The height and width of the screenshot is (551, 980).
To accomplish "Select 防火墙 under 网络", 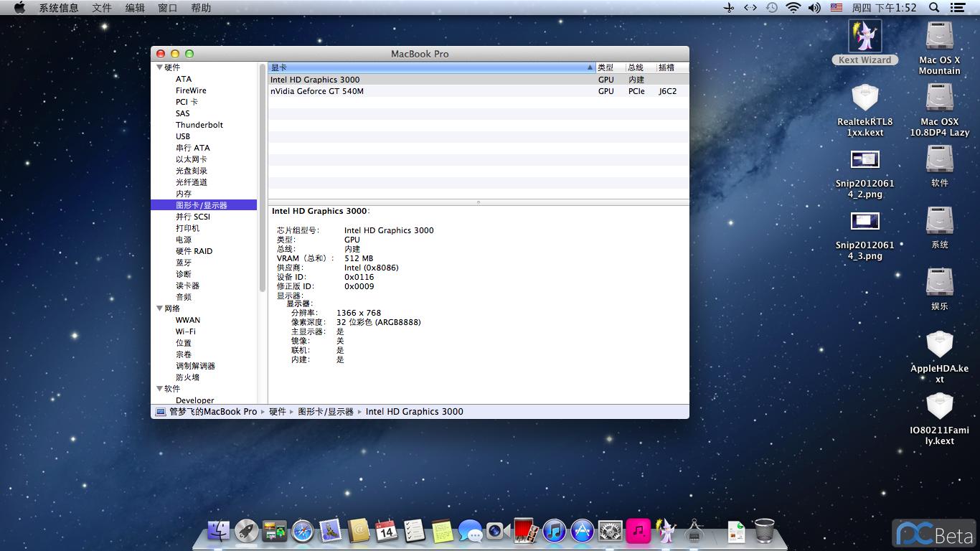I will (187, 377).
